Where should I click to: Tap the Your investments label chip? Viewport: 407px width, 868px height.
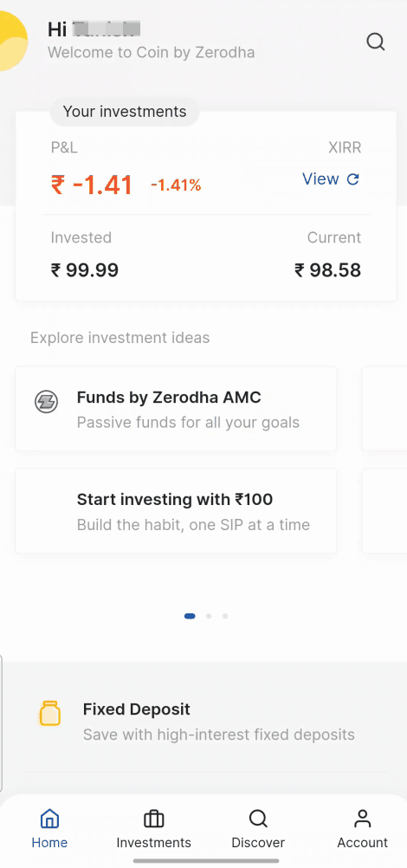coord(125,111)
